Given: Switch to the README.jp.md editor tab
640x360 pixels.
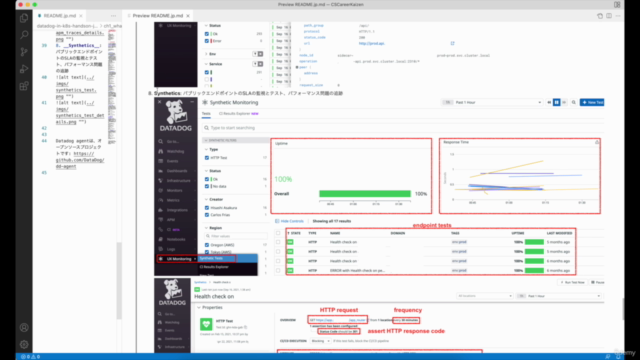Looking at the screenshot, I should (x=59, y=16).
